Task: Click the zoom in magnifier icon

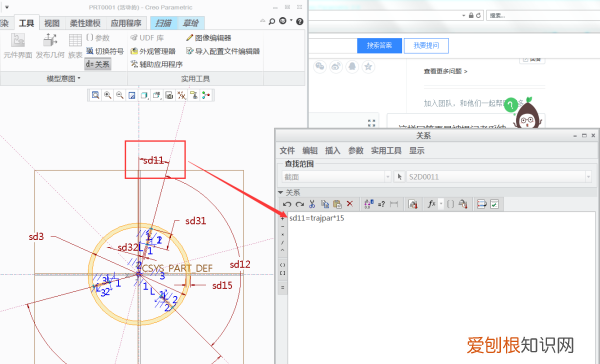Action: click(x=108, y=95)
